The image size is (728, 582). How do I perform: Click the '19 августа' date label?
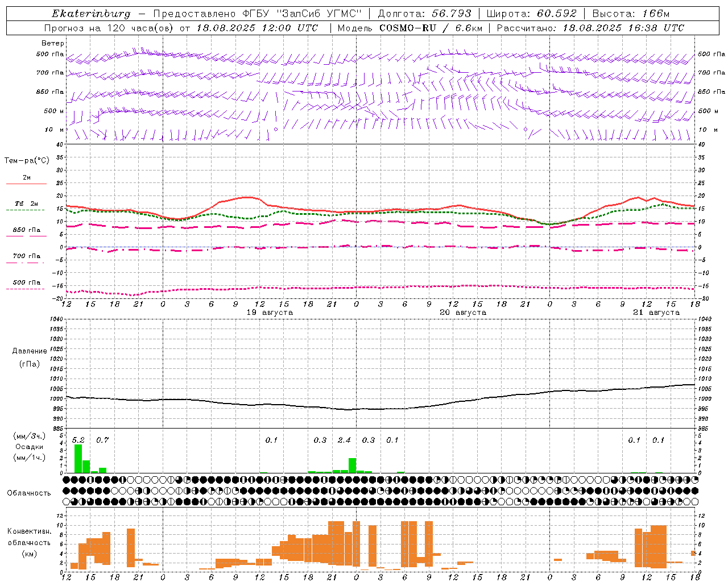270,313
